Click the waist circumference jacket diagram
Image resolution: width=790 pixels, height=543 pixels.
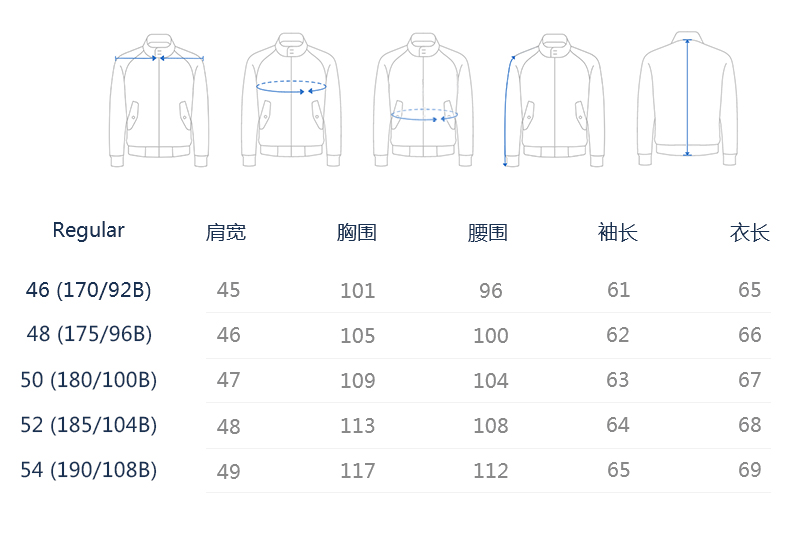pos(423,100)
